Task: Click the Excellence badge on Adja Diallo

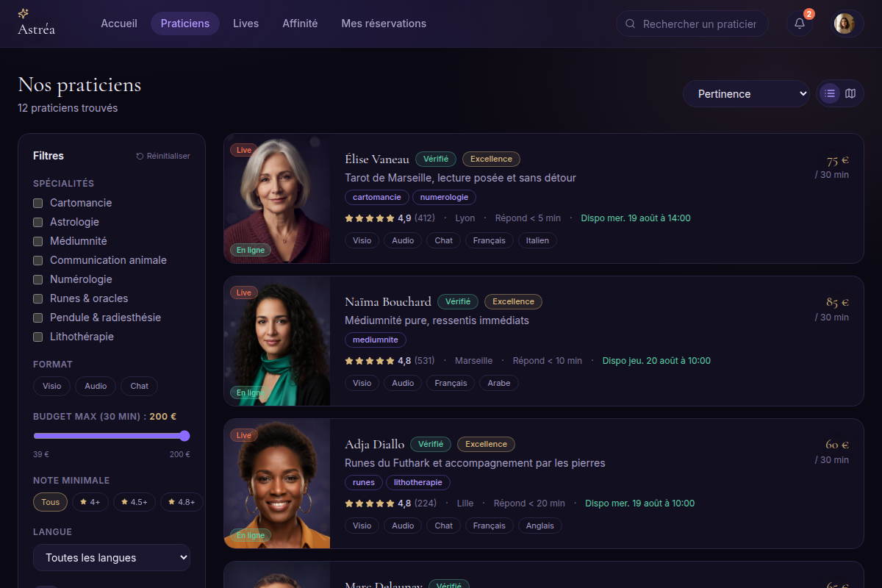Action: point(486,444)
